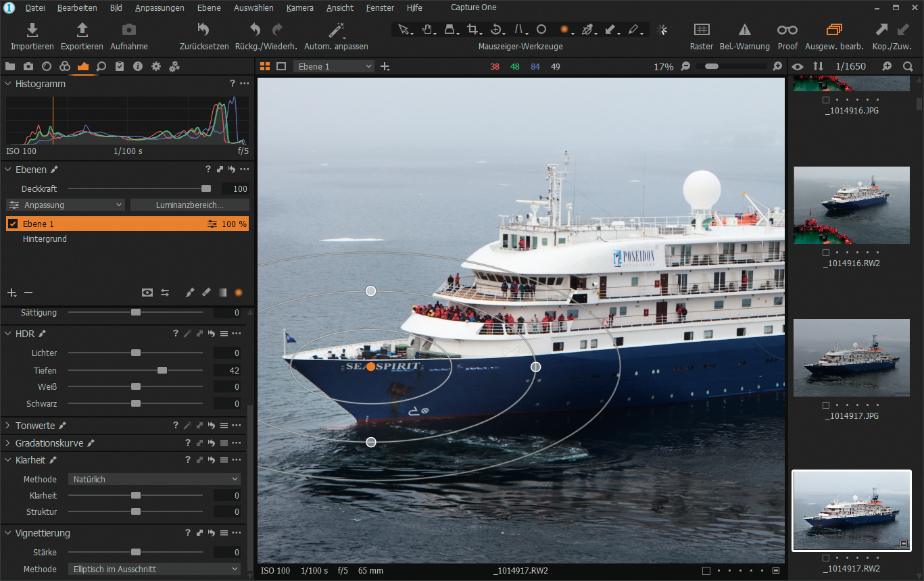
Task: Select the crop cursor tool
Action: (x=474, y=30)
